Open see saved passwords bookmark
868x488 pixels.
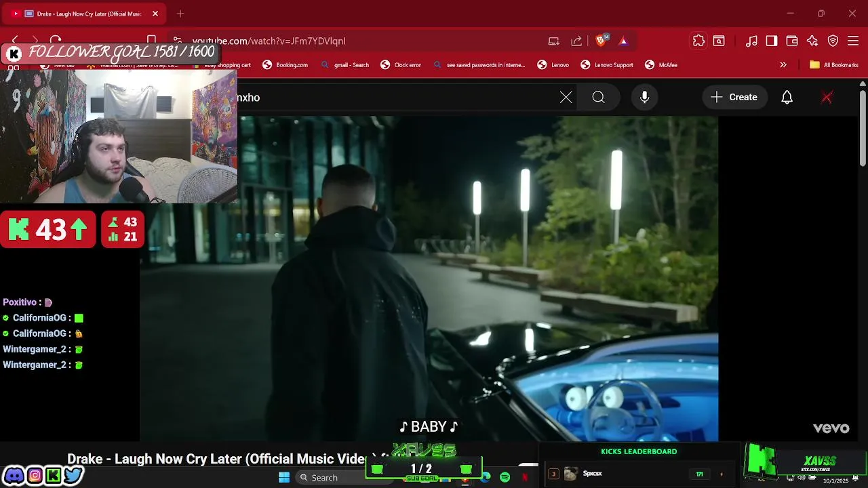pos(479,65)
